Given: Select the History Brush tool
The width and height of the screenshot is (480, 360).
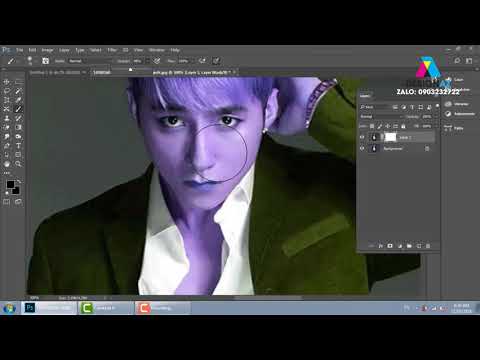Looking at the screenshot, I should coord(18,118).
